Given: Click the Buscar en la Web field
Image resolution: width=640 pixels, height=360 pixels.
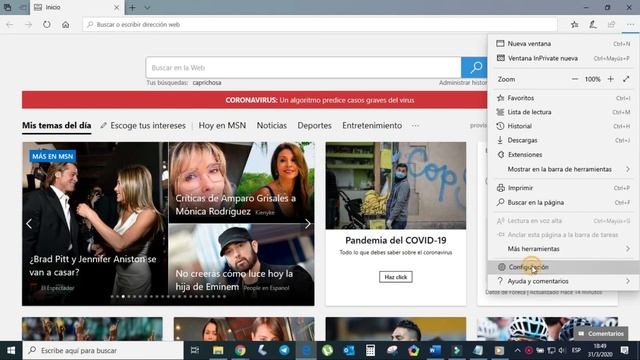Looking at the screenshot, I should coord(303,67).
